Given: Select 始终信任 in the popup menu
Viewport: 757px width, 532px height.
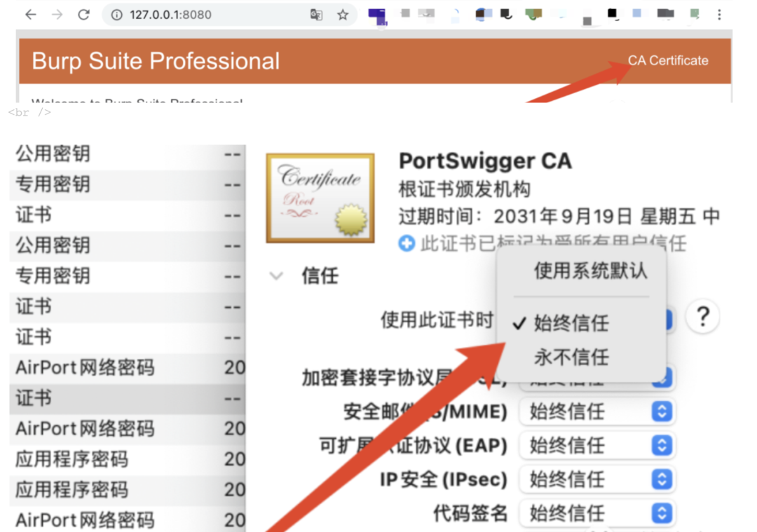Looking at the screenshot, I should pyautogui.click(x=571, y=323).
